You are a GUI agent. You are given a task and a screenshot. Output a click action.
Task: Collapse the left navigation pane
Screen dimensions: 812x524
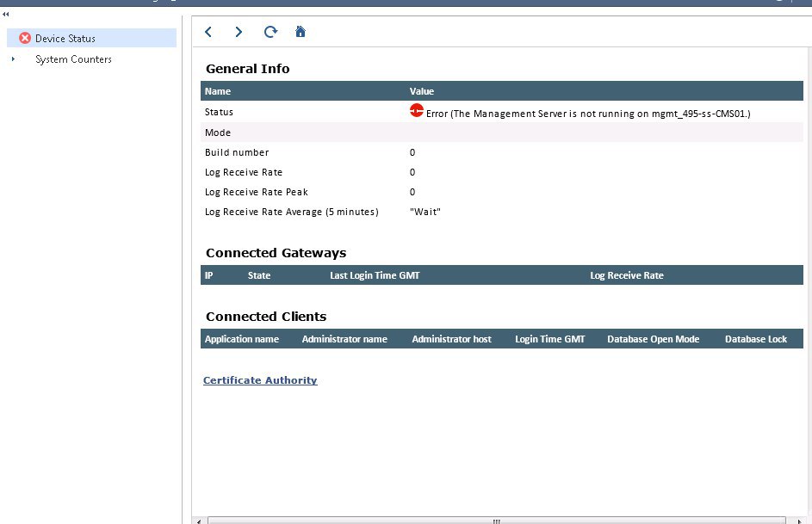tap(6, 14)
